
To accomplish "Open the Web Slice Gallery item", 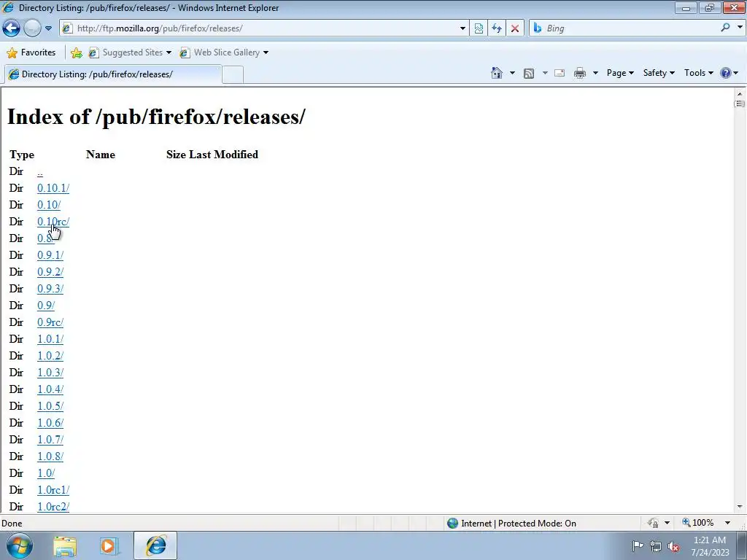I will click(x=224, y=52).
